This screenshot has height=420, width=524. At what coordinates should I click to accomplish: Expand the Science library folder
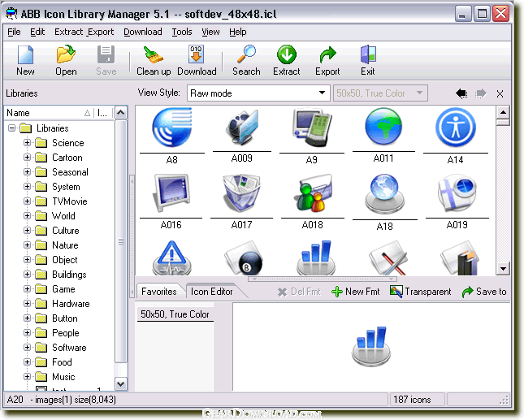[27, 143]
